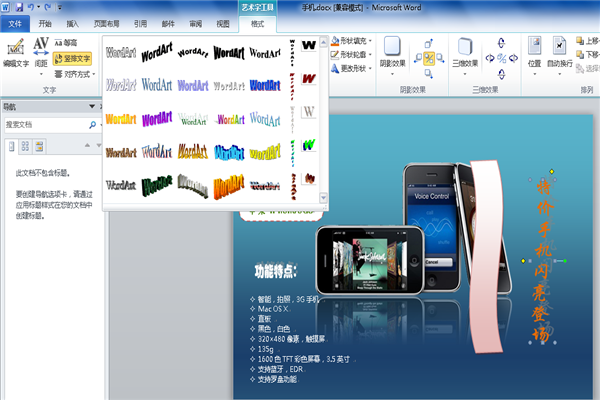Image resolution: width=600 pixels, height=400 pixels.
Task: Toggle shadow on/off center button
Action: (x=429, y=58)
